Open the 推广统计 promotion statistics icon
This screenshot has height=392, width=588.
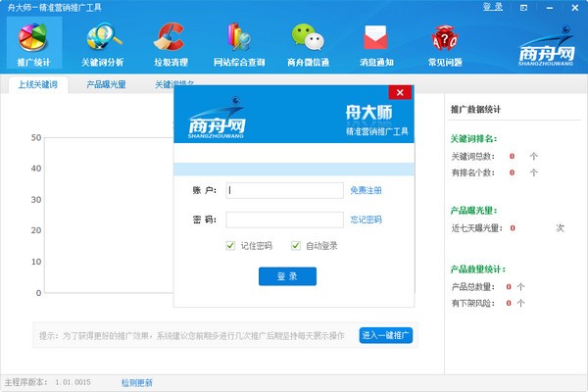(x=33, y=44)
